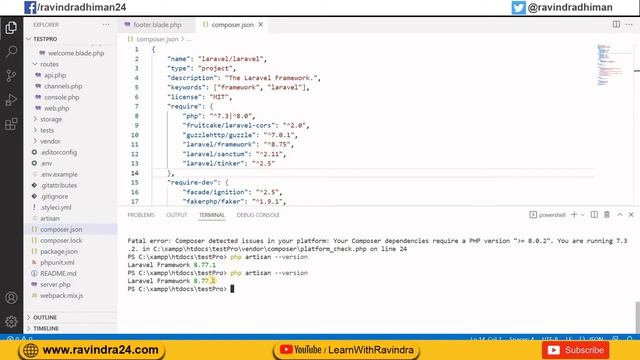Click line number 14 in the gutter
This screenshot has height=360, width=640.
click(x=135, y=173)
